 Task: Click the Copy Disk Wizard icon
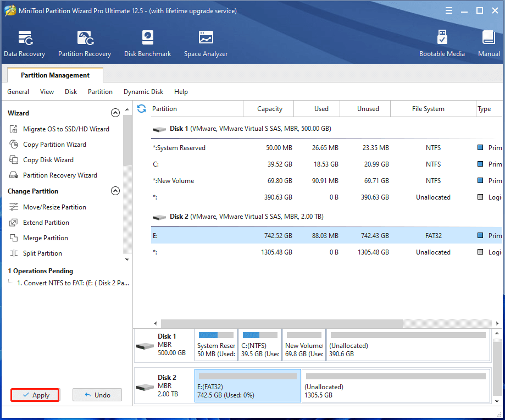(14, 160)
